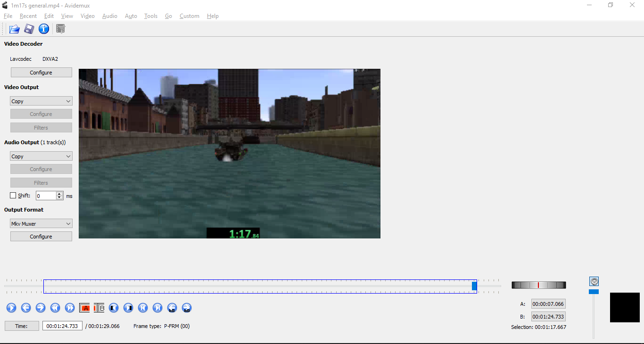Image resolution: width=644 pixels, height=344 pixels.
Task: Decrease the audio shift value by one step
Action: click(x=59, y=197)
